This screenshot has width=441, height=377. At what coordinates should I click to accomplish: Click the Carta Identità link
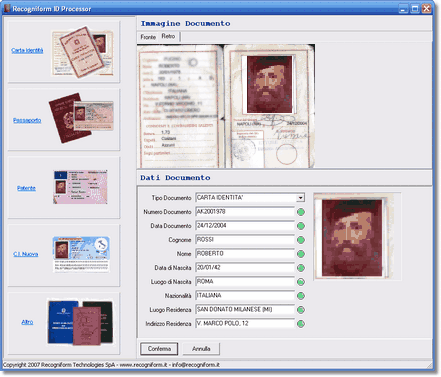pos(27,50)
